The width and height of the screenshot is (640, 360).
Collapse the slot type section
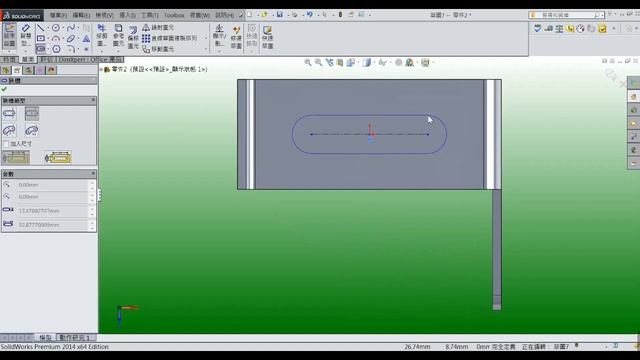tap(93, 100)
